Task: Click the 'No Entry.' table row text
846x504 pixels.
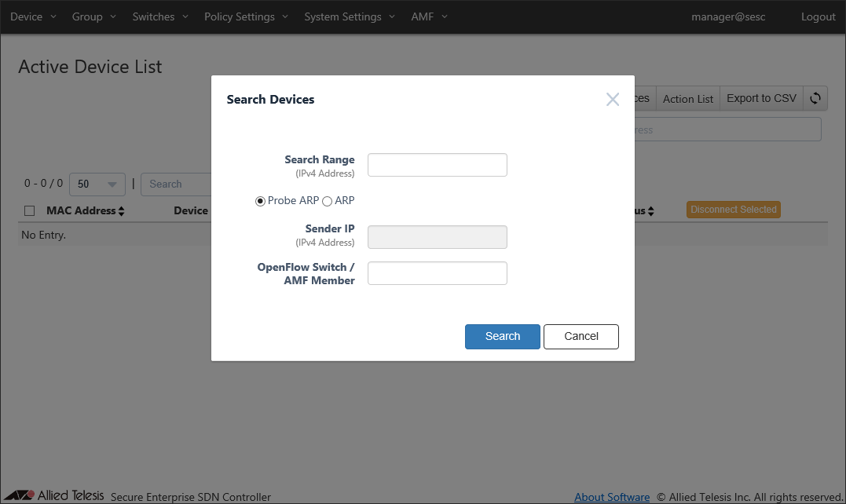Action: click(43, 235)
